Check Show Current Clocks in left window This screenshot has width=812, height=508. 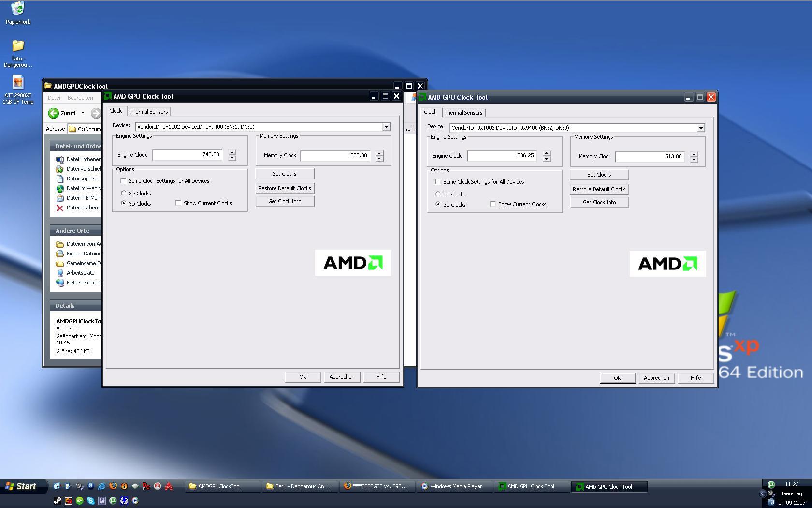pyautogui.click(x=178, y=203)
